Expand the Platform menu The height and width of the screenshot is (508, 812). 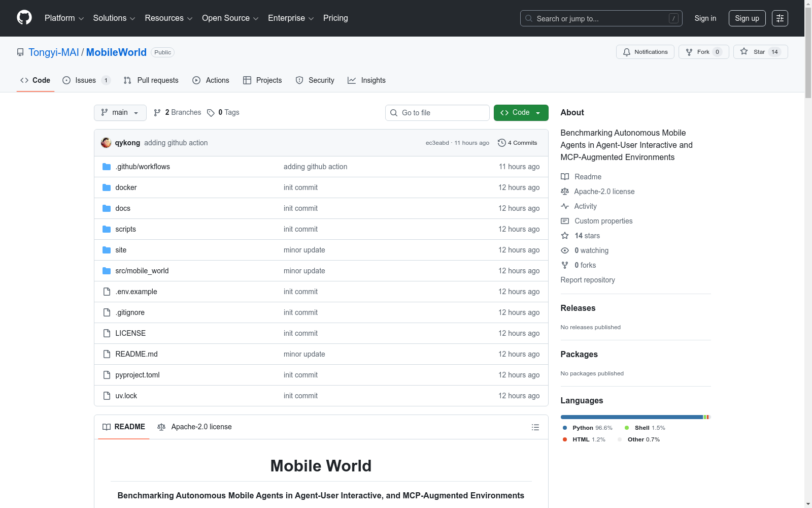tap(64, 18)
